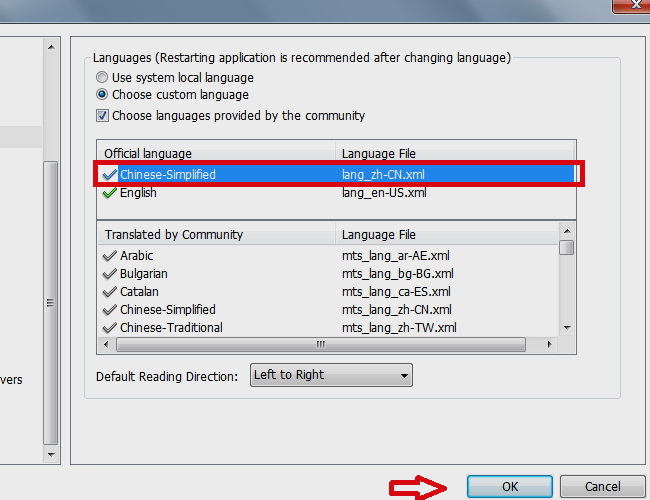Click mts_lang_zh-CN.xml file name
The height and width of the screenshot is (500, 650).
pos(397,310)
